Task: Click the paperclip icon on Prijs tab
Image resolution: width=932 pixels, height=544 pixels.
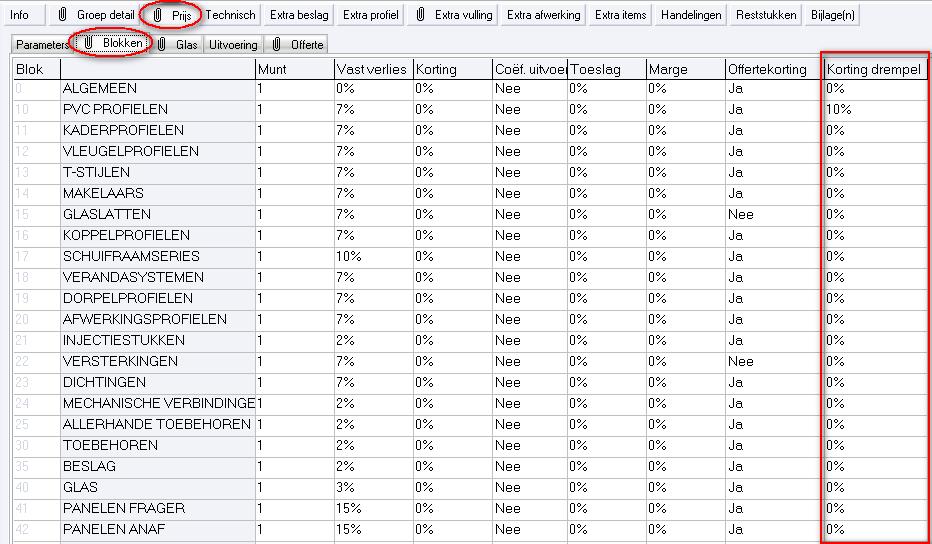Action: pyautogui.click(x=158, y=15)
